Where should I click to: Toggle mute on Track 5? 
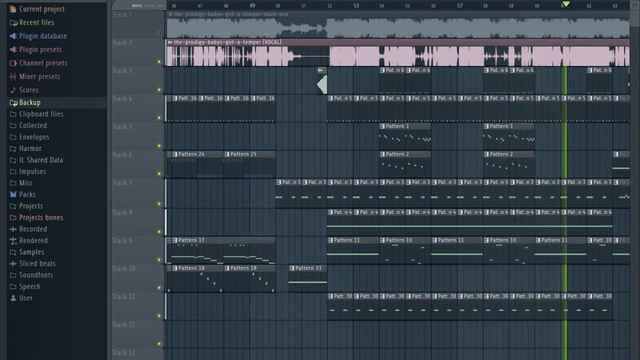(159, 146)
